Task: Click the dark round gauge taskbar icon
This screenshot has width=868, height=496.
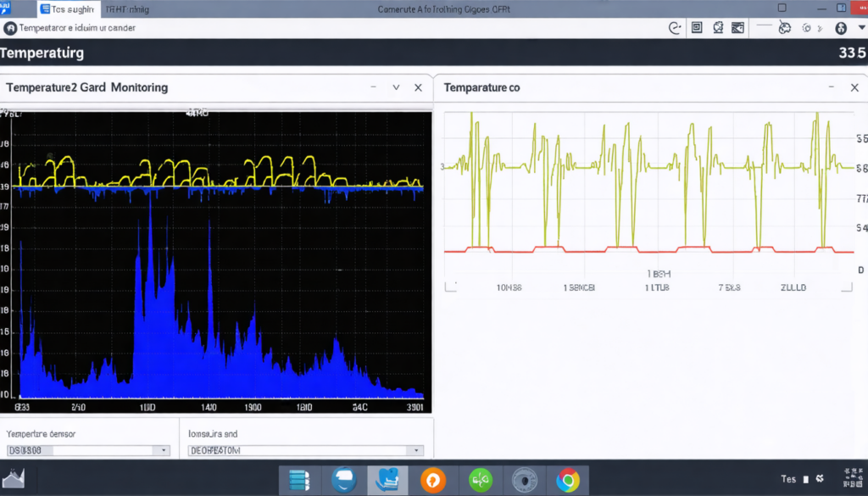Action: pos(525,481)
